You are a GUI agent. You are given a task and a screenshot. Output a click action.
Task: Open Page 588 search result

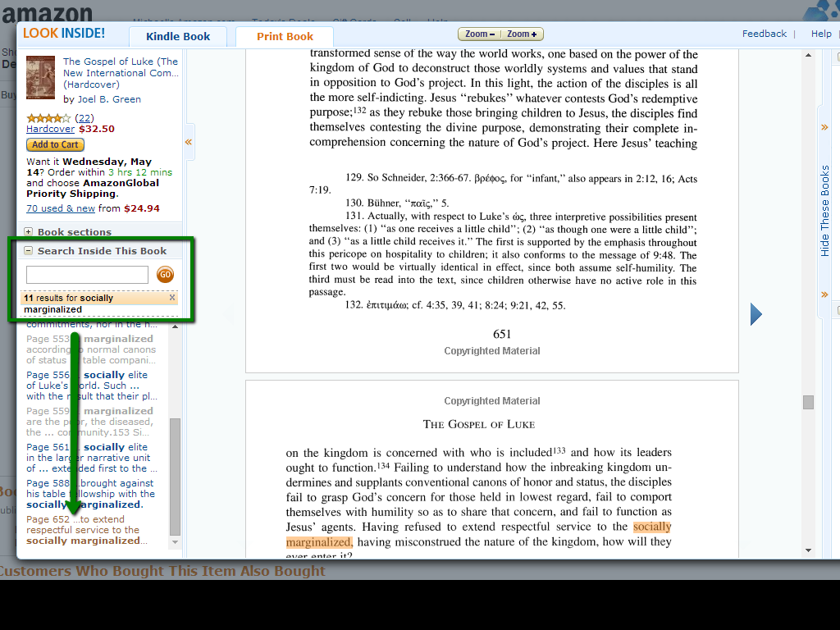[x=90, y=493]
